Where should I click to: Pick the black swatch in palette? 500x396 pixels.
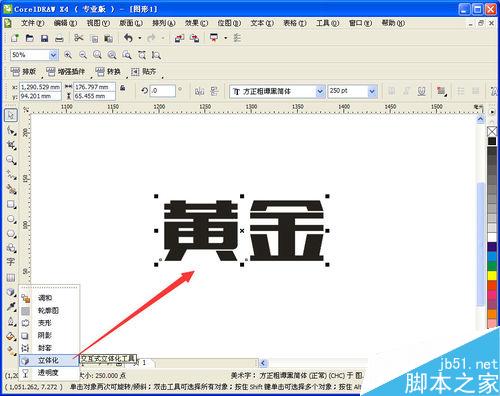(492, 141)
